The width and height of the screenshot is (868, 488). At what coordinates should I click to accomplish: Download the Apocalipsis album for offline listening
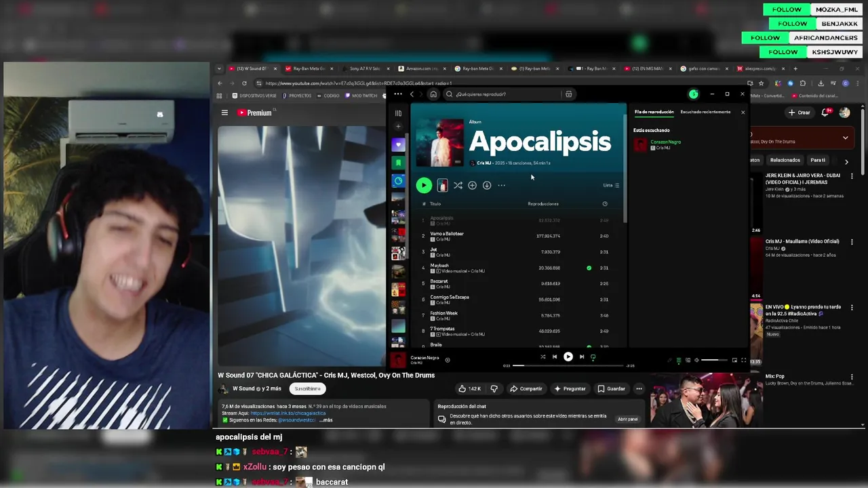(487, 185)
